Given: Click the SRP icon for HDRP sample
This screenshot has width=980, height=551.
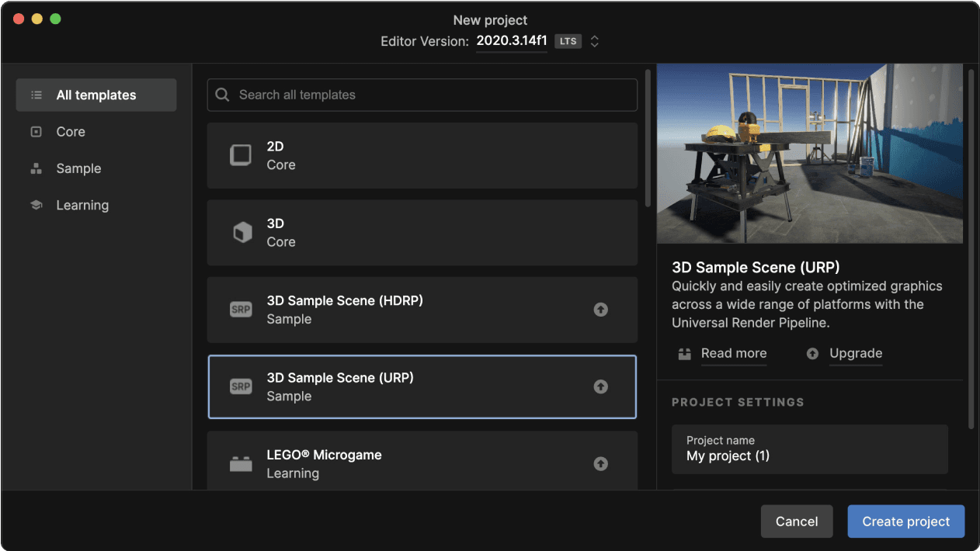Looking at the screenshot, I should (x=241, y=310).
